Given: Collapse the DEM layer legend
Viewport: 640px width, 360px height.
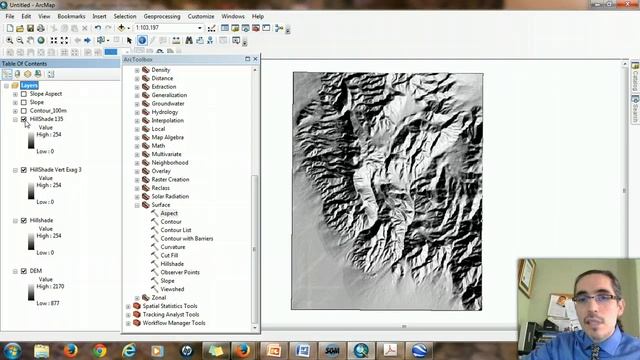Looking at the screenshot, I should click(15, 271).
